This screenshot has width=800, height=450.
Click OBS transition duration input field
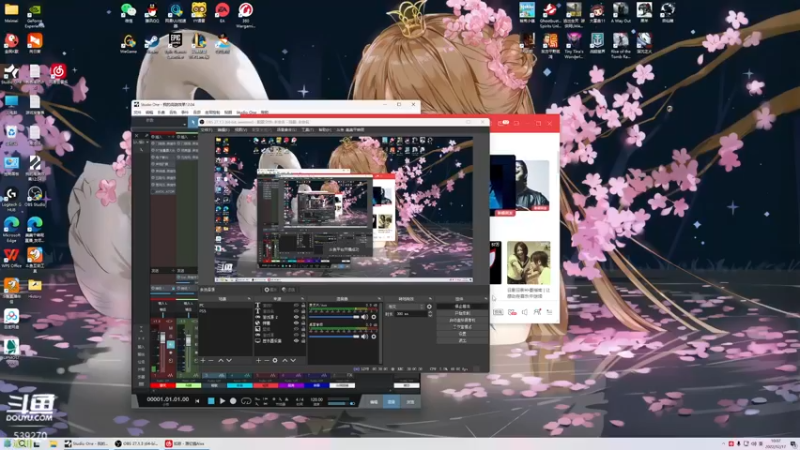point(411,314)
